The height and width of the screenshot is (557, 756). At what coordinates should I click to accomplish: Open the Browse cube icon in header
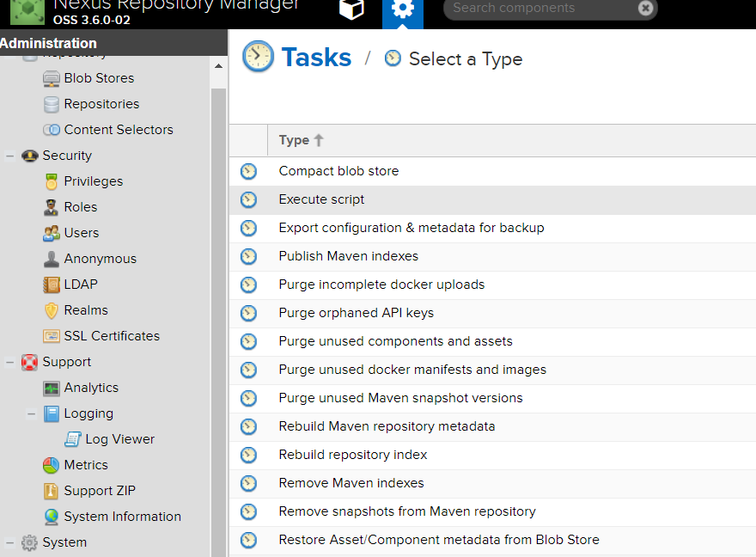(x=351, y=9)
